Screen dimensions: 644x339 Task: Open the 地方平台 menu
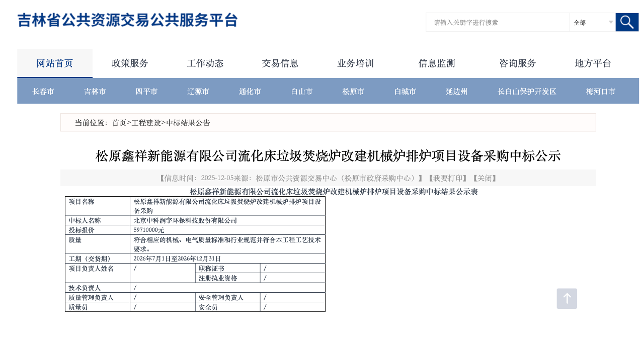593,63
